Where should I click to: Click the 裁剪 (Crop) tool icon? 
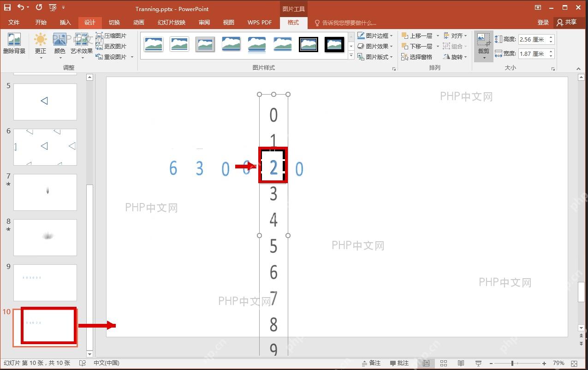tap(483, 40)
